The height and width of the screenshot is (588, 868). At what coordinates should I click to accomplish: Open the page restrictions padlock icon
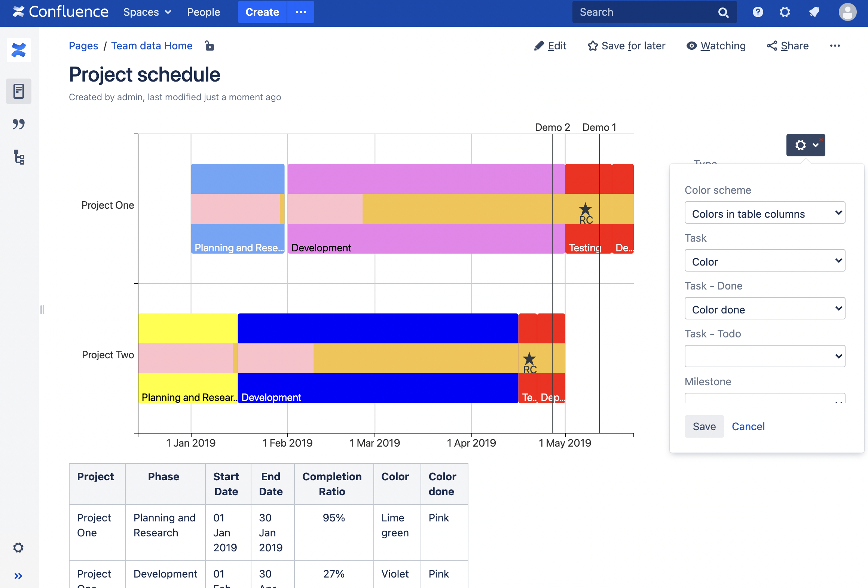pyautogui.click(x=209, y=46)
